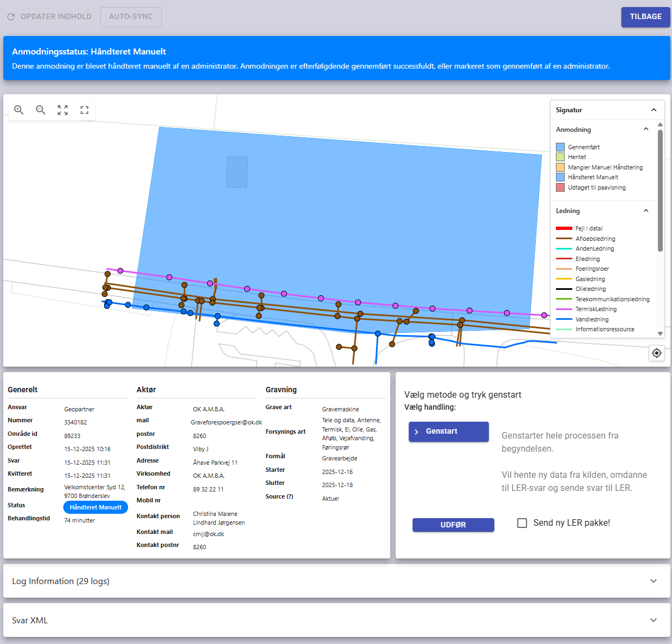Expand the Log Information section

337,581
